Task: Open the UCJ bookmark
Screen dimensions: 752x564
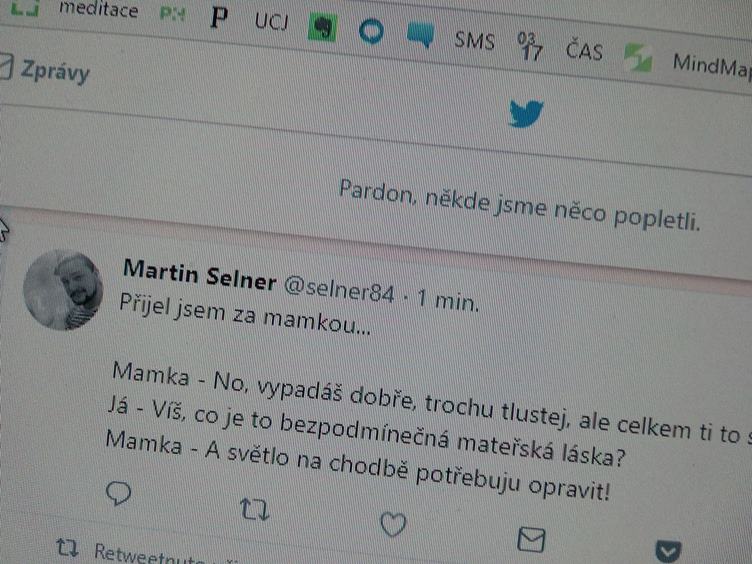Action: coord(271,22)
